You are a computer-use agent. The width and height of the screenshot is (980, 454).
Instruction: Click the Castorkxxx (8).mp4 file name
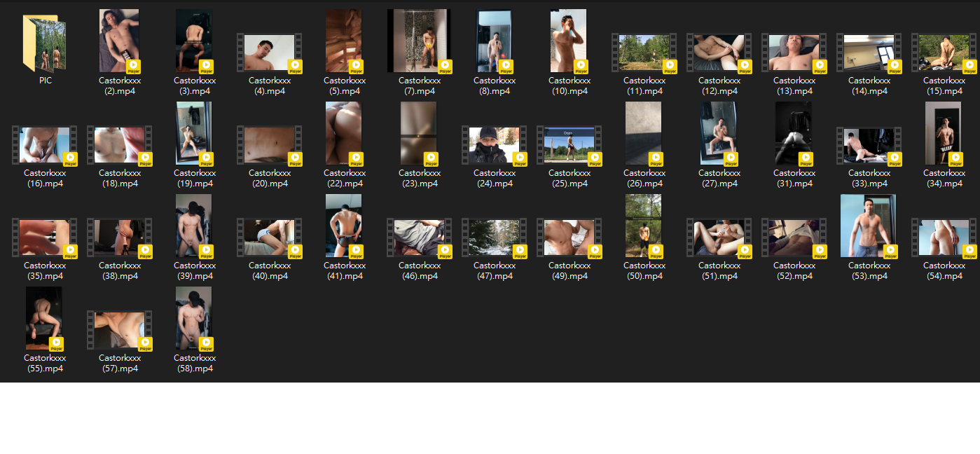tap(495, 85)
